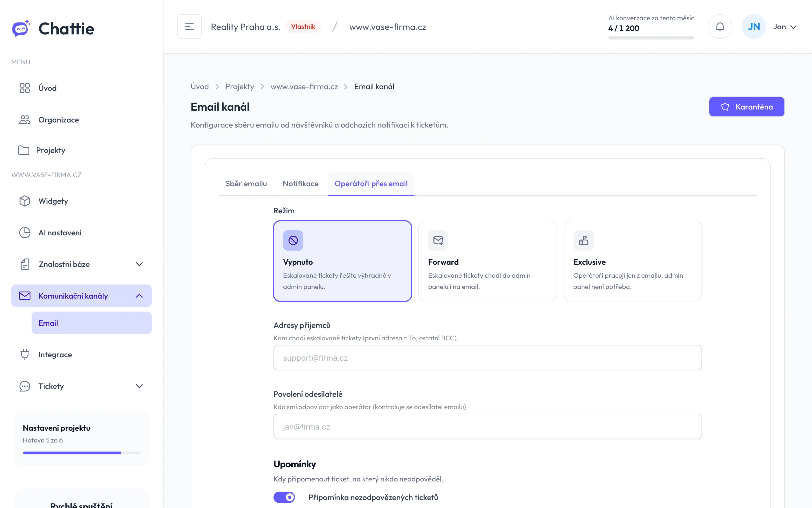This screenshot has height=508, width=812.
Task: Click the Úvod breadcrumb link
Action: click(x=200, y=86)
